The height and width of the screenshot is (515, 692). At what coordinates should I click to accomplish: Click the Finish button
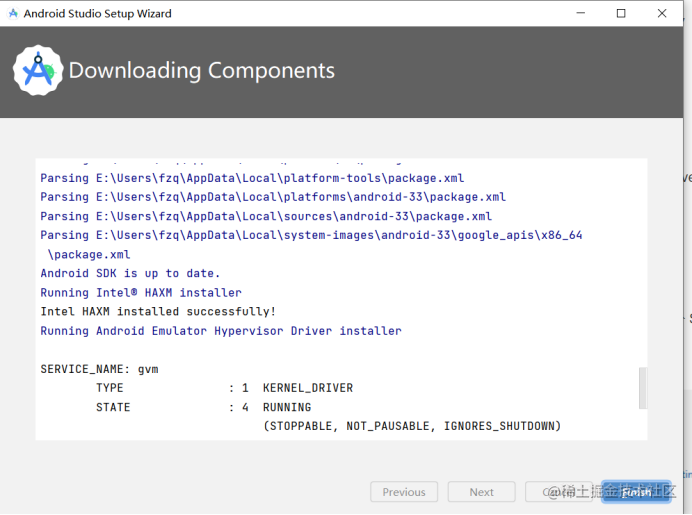coord(636,492)
